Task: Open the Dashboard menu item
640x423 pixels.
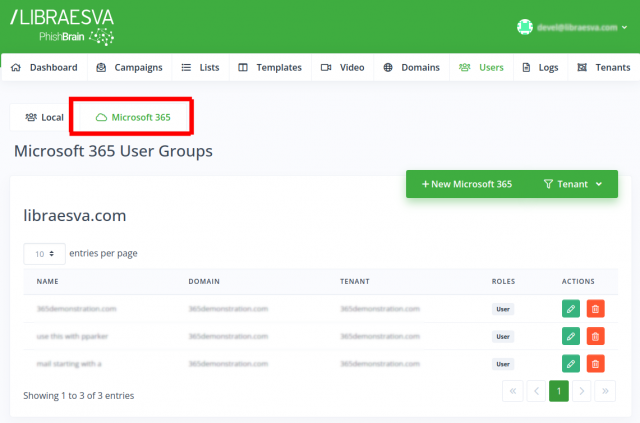Action: (44, 67)
